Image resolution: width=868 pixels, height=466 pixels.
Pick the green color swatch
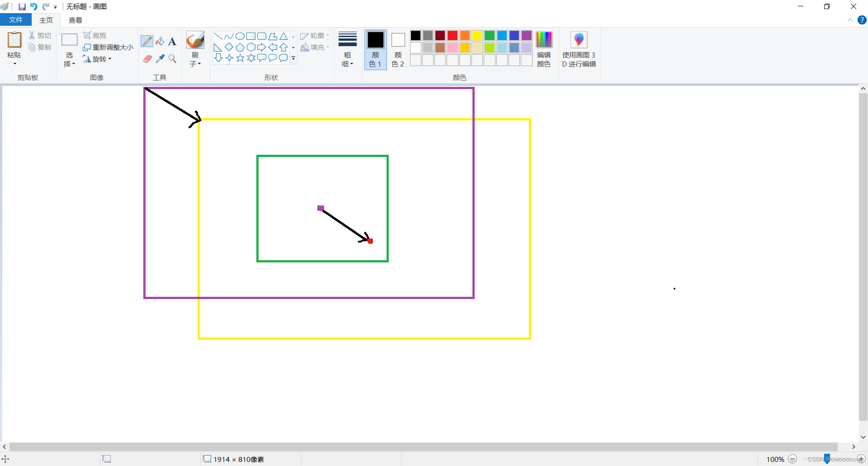[x=490, y=35]
